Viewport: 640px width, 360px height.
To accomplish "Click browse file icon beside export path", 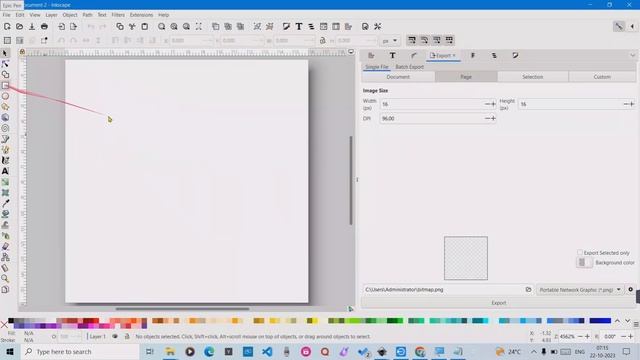I will pyautogui.click(x=528, y=289).
